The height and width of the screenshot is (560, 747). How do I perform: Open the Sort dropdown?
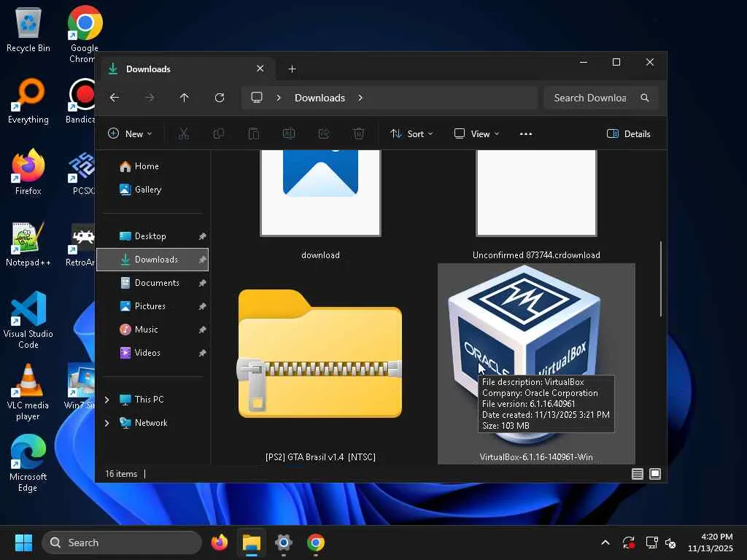[x=411, y=133]
